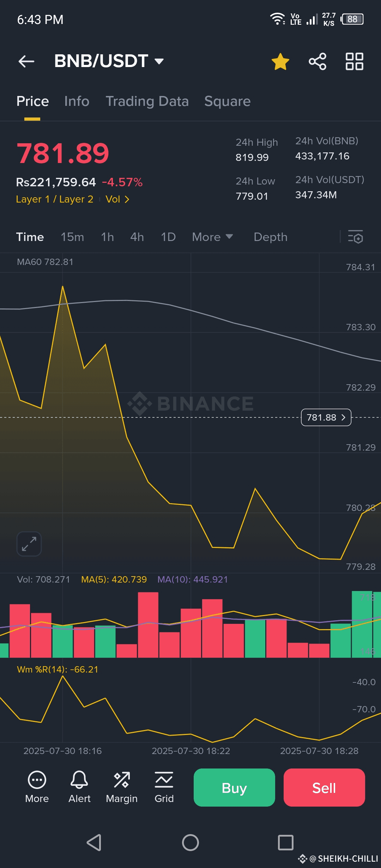
Task: Tap the green Buy button
Action: [x=234, y=788]
